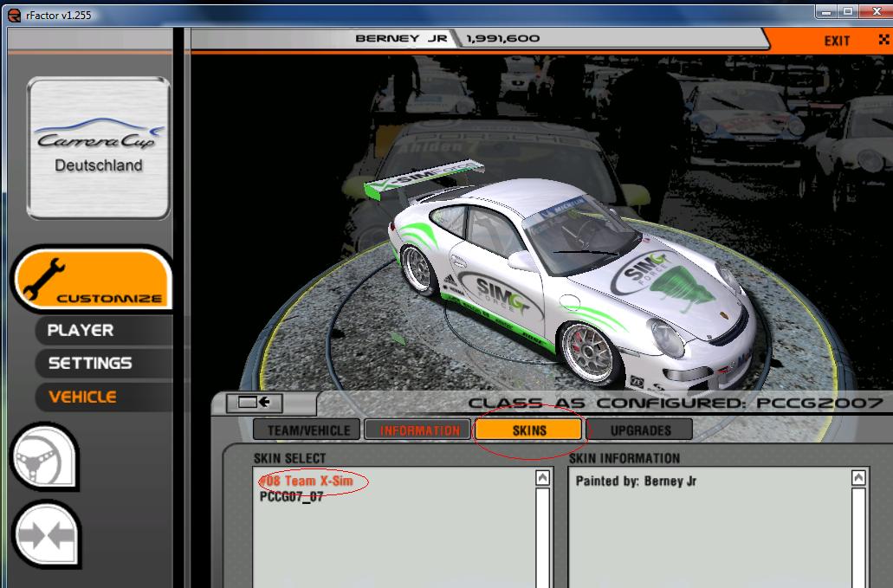Click the rFactor window title icon
The image size is (893, 588).
click(14, 16)
